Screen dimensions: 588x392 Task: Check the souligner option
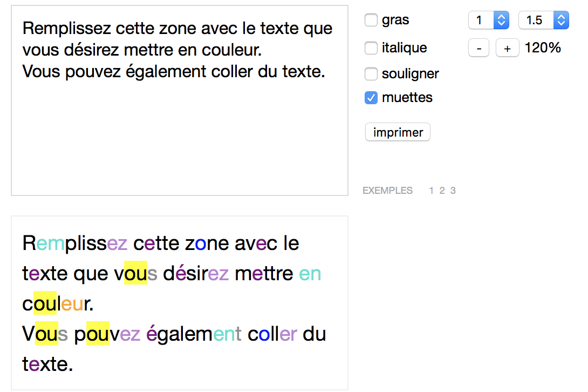(371, 73)
